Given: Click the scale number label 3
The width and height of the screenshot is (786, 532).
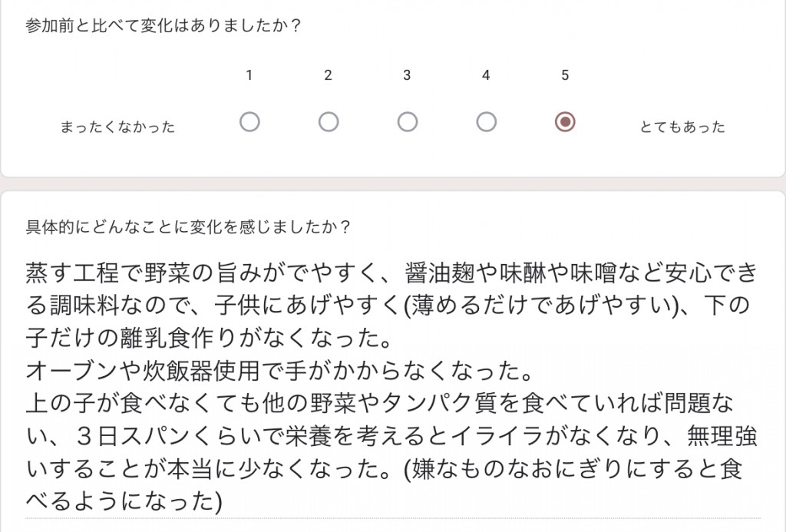Looking at the screenshot, I should point(407,75).
